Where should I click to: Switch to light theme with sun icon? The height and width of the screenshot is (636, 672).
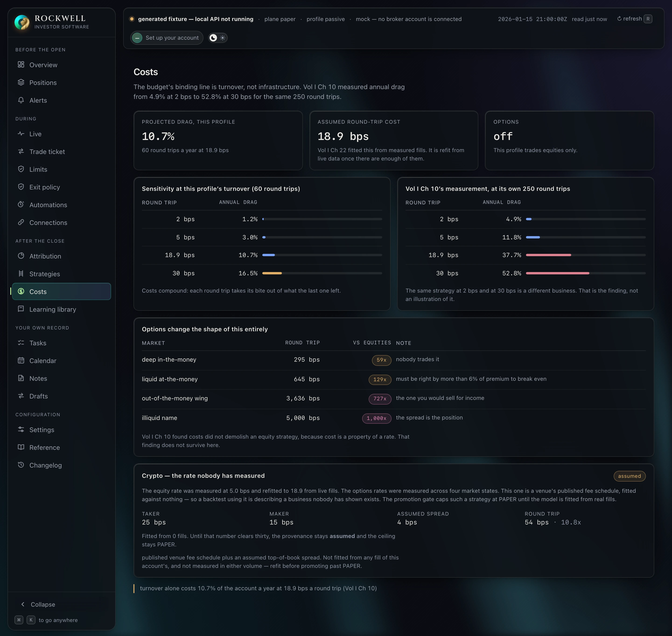[x=222, y=38]
